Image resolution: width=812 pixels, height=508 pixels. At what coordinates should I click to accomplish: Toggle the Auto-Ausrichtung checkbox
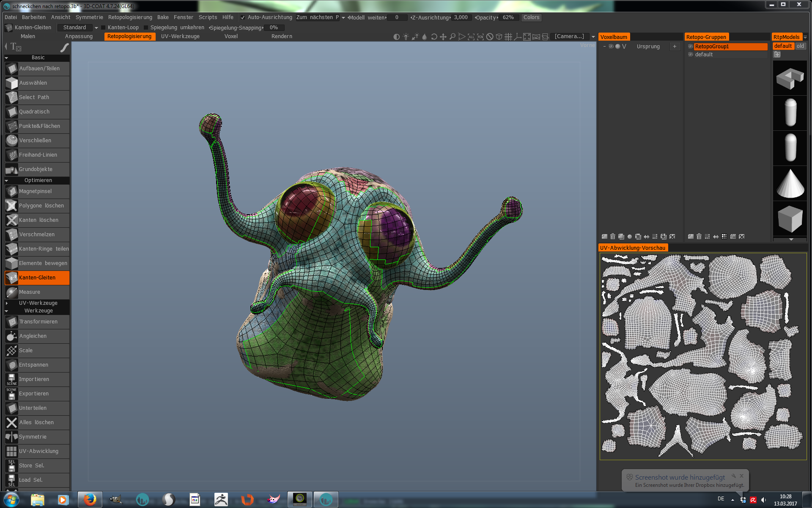click(x=243, y=17)
